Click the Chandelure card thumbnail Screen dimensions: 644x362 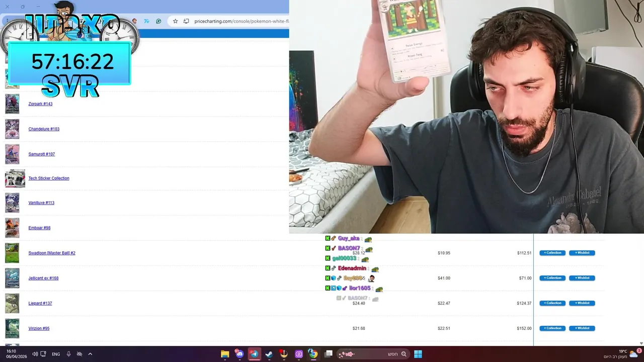point(12,129)
